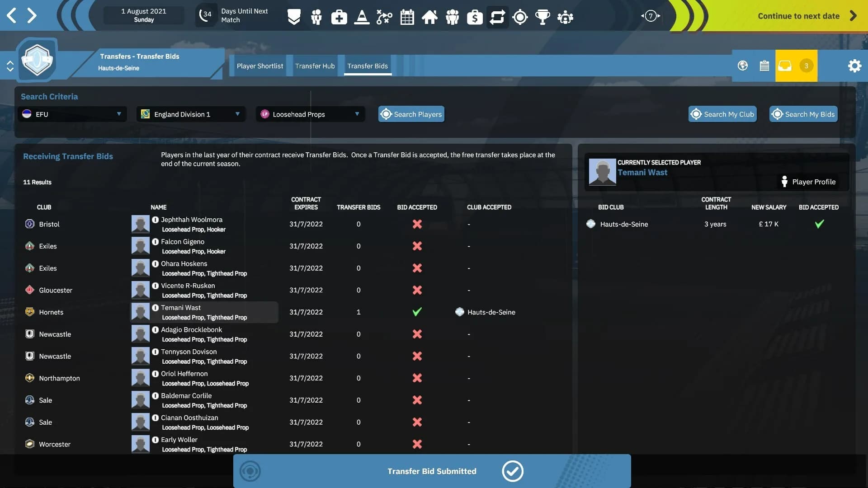Screen dimensions: 868x488
Task: Click Hauts-de-Seine bid accepted green tick
Action: [819, 224]
